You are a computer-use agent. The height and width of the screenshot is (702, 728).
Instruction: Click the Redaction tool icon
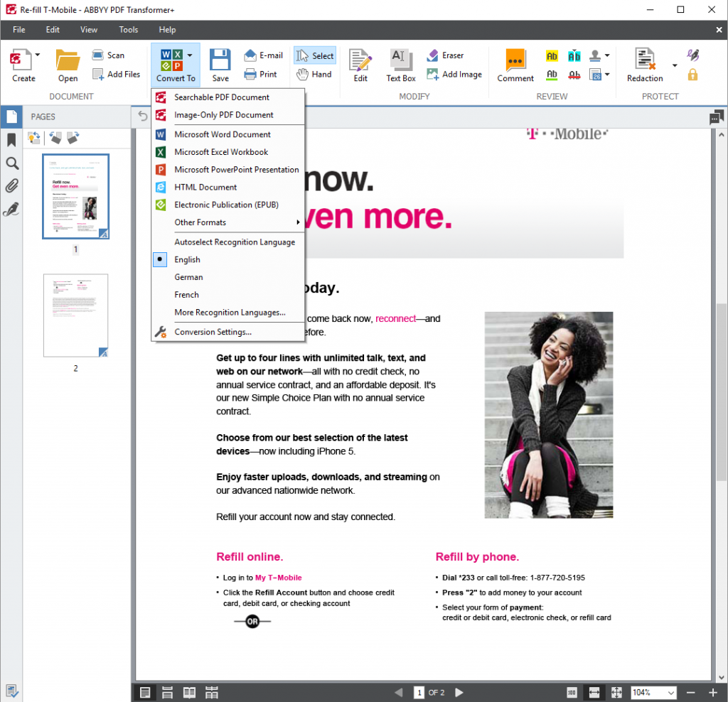[x=645, y=60]
